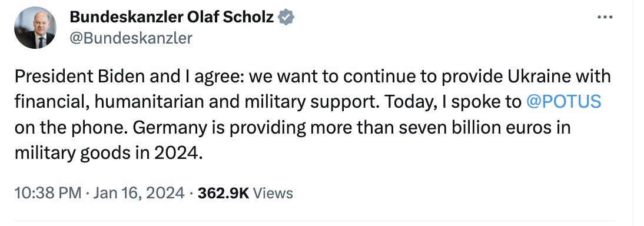Open the Bundeskanzler Olaf Scholz display name

click(172, 17)
